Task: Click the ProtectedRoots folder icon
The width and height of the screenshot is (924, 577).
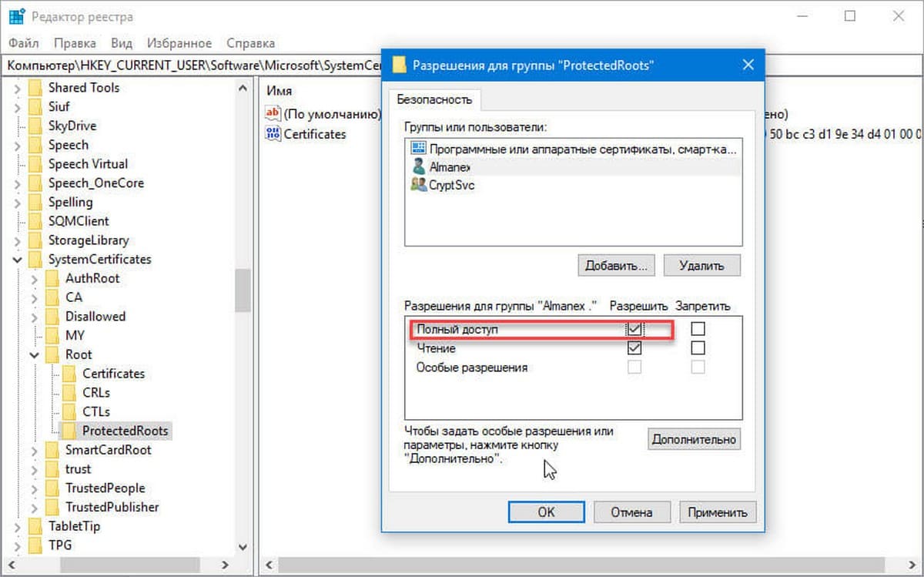Action: (69, 431)
